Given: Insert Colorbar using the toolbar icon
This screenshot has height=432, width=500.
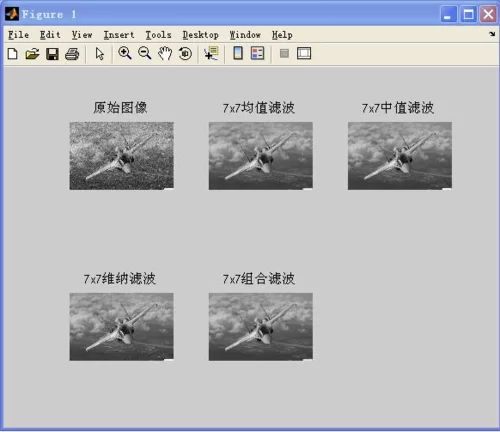Looking at the screenshot, I should click(238, 53).
